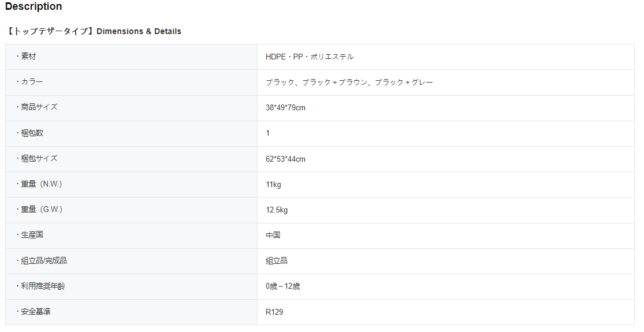This screenshot has height=332, width=644.
Task: Click the 0歳～12歳 age range value
Action: coord(282,286)
